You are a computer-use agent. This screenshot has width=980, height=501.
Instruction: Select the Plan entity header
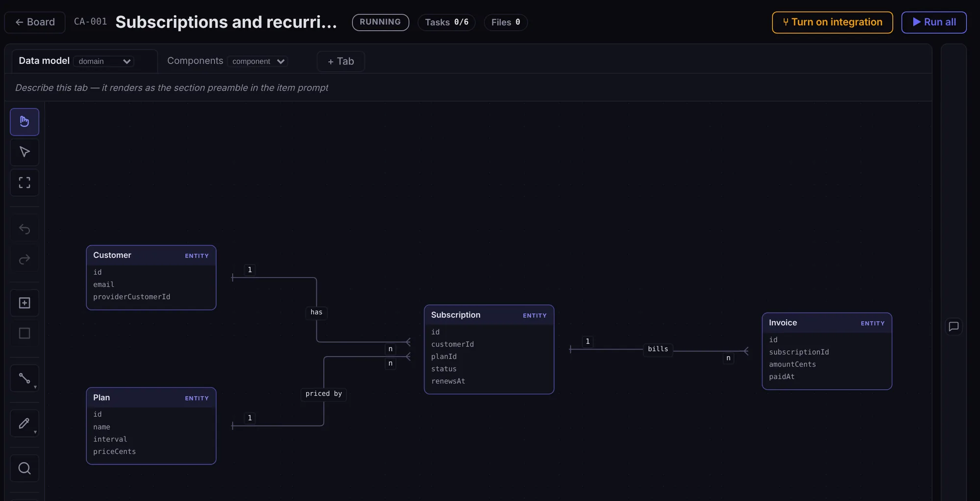click(151, 398)
